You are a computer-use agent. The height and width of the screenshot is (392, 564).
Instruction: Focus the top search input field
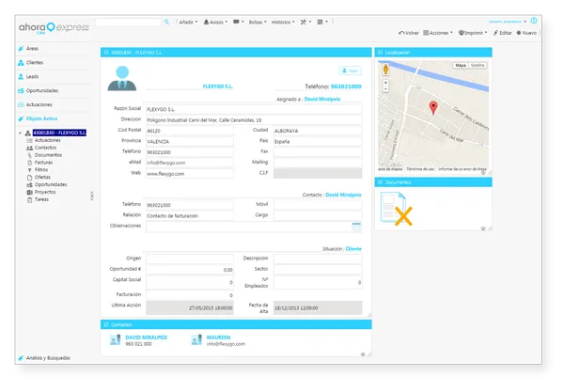(129, 22)
